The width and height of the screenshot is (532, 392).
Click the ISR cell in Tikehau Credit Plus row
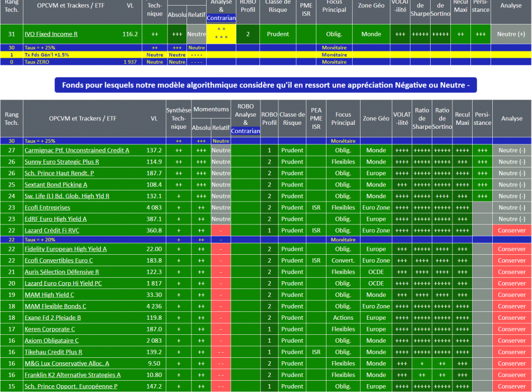pos(316,352)
